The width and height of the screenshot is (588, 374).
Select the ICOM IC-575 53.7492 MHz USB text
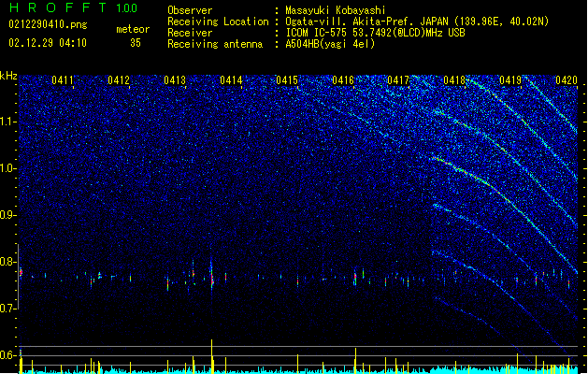tap(376, 33)
